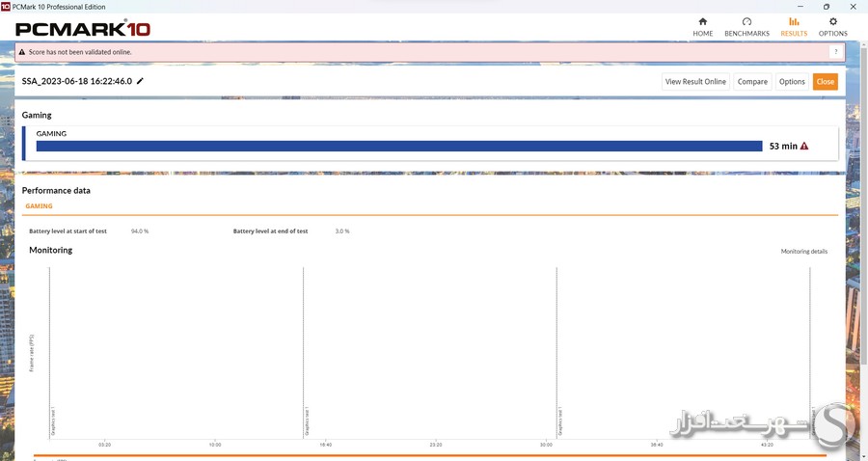Click the orange Close button
The width and height of the screenshot is (868, 461).
(x=825, y=81)
